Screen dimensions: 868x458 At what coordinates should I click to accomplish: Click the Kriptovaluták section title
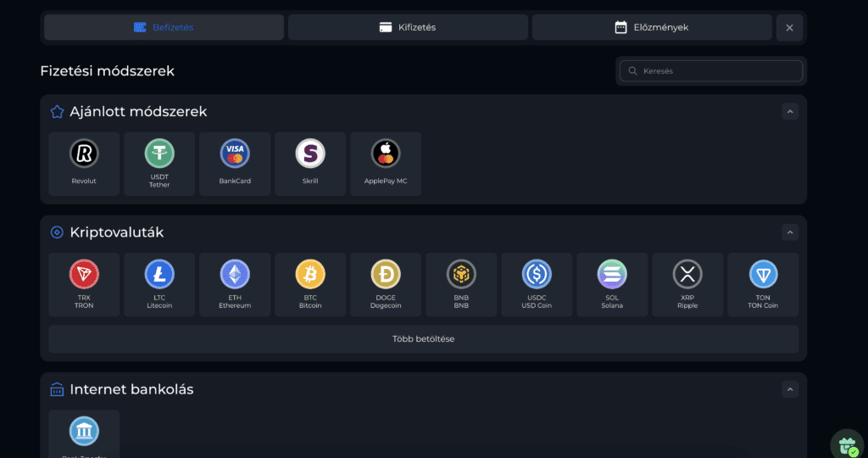[117, 232]
